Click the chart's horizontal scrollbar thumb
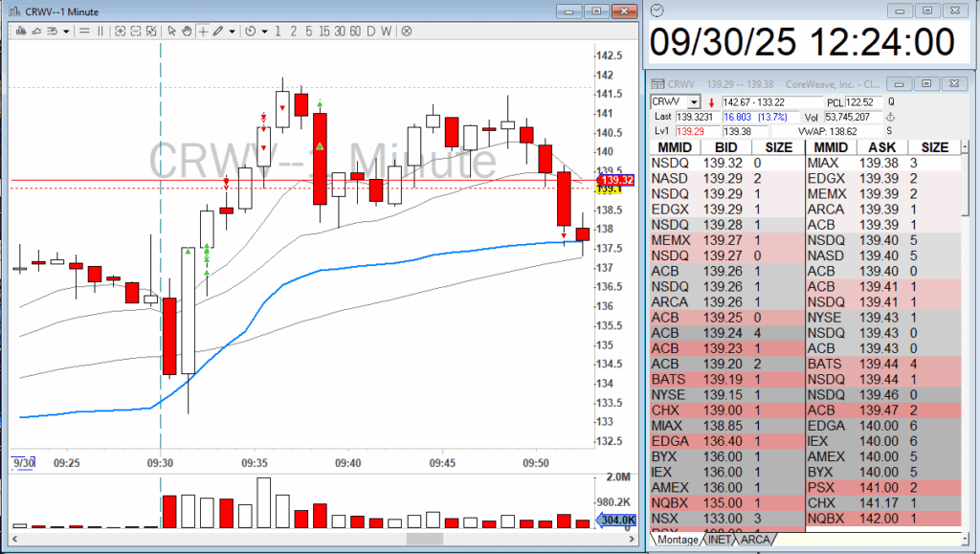980x554 pixels. pyautogui.click(x=428, y=540)
